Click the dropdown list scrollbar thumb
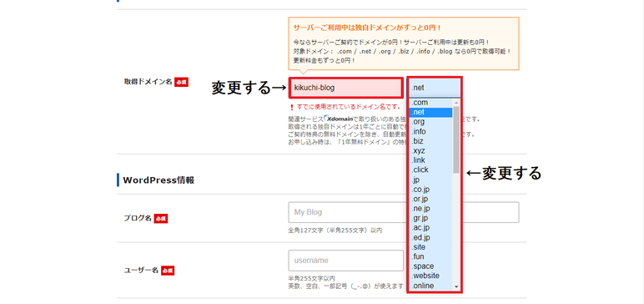This screenshot has height=304, width=644. tap(456, 139)
